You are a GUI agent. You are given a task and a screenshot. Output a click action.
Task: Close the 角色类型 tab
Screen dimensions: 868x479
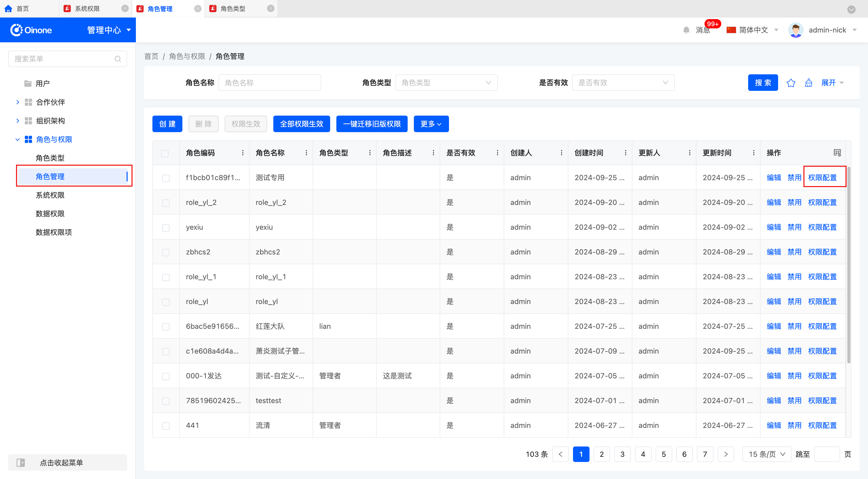tap(270, 9)
